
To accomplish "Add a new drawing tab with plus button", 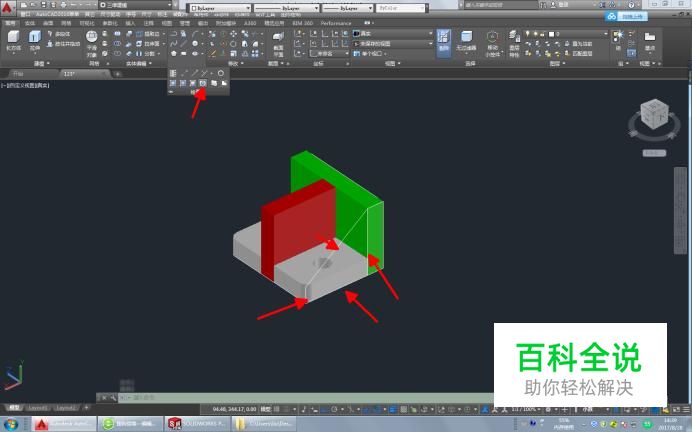I will coord(117,74).
